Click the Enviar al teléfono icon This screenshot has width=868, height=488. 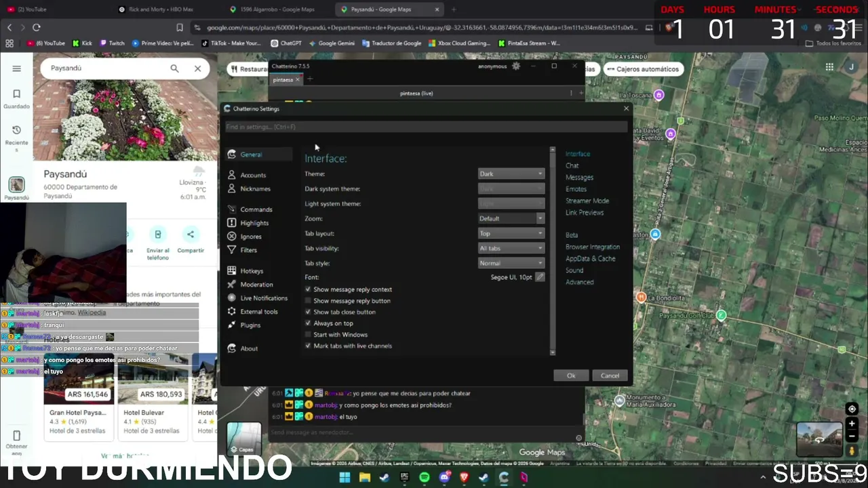(158, 235)
